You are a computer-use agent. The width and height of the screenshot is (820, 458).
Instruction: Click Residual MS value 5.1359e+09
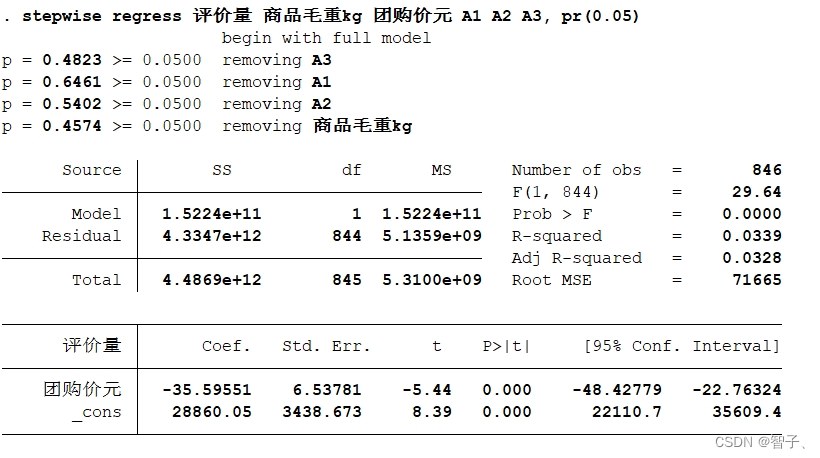431,236
